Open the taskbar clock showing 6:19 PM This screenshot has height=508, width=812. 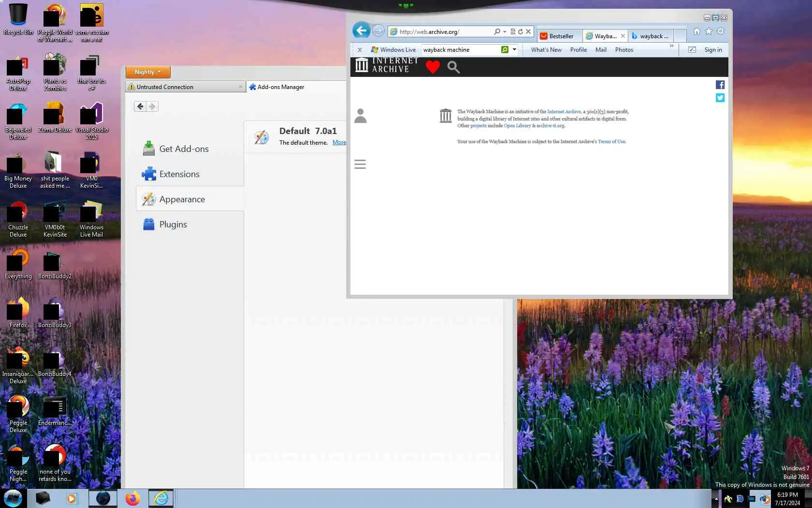click(787, 498)
